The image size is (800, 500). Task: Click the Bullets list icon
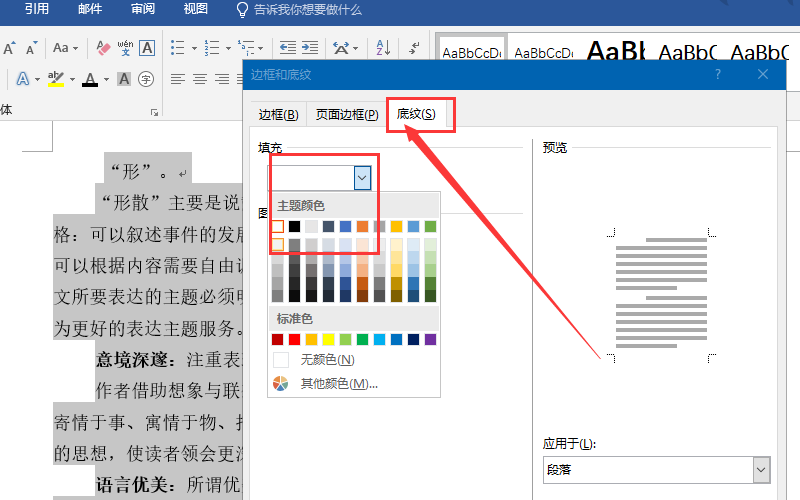[178, 48]
